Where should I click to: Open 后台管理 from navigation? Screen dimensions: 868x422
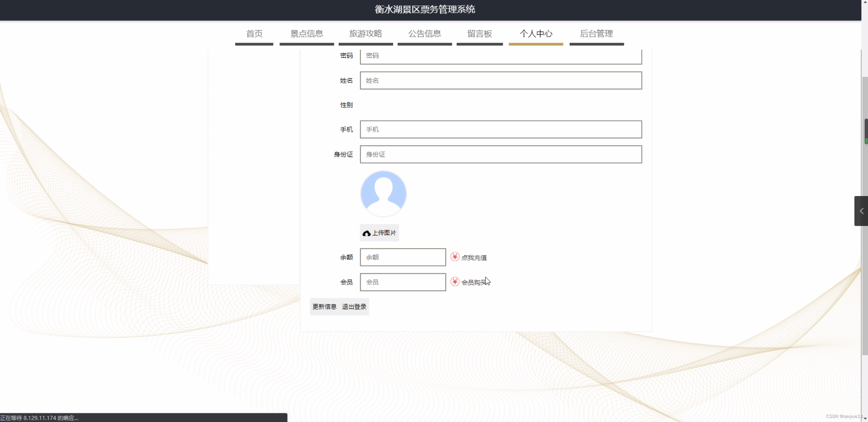pos(596,34)
